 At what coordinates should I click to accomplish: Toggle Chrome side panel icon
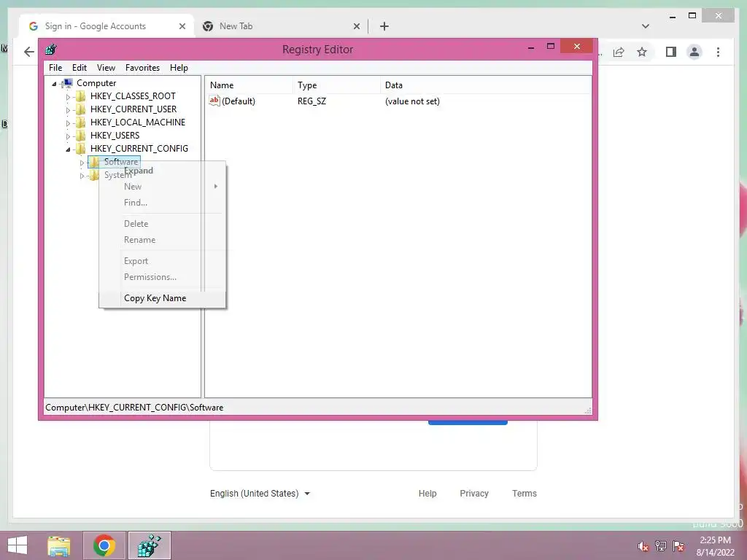pos(671,52)
